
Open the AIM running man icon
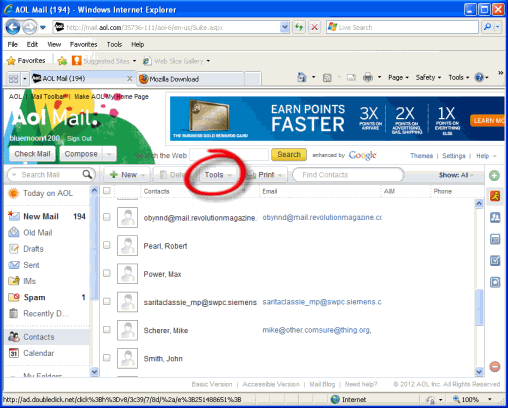click(495, 196)
